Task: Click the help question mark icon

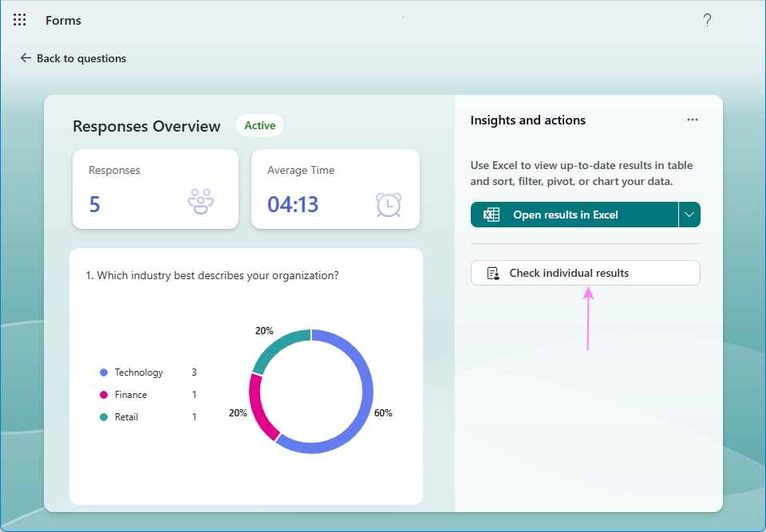Action: click(x=707, y=21)
